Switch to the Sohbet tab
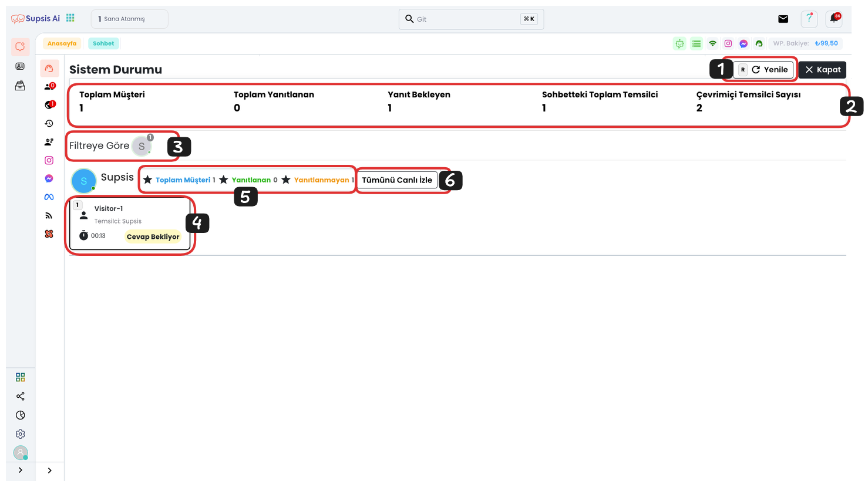 click(103, 43)
